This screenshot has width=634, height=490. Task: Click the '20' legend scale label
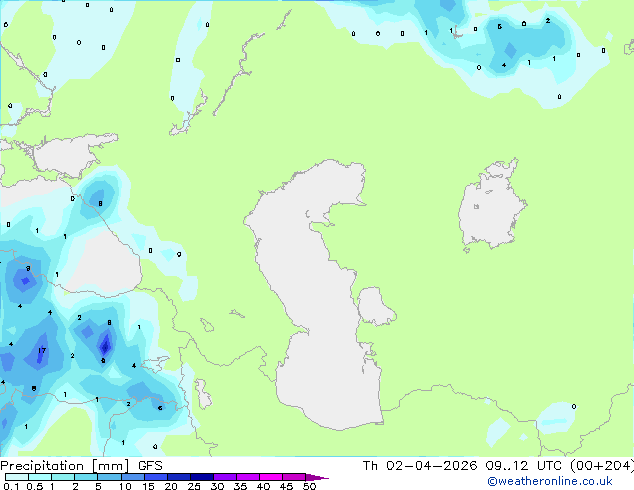tap(171, 486)
